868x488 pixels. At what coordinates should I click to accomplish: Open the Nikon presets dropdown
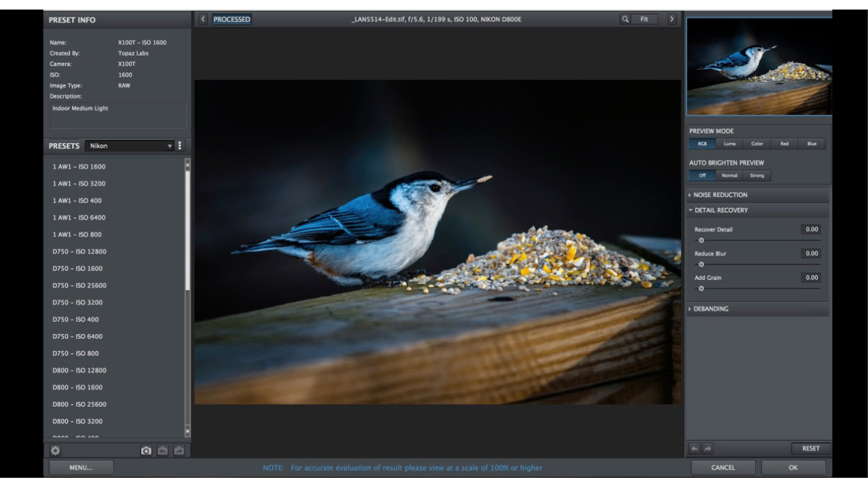(x=129, y=145)
